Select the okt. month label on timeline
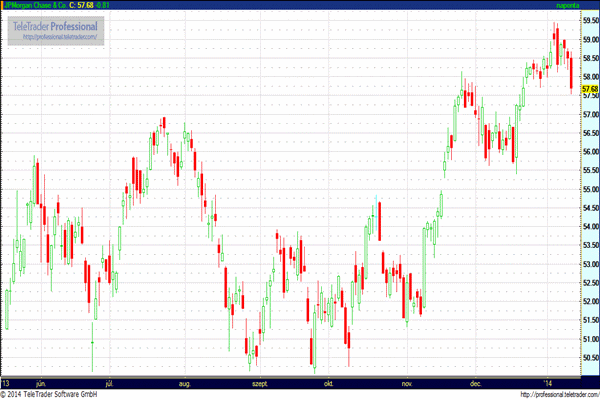This screenshot has width=600, height=400. [328, 384]
